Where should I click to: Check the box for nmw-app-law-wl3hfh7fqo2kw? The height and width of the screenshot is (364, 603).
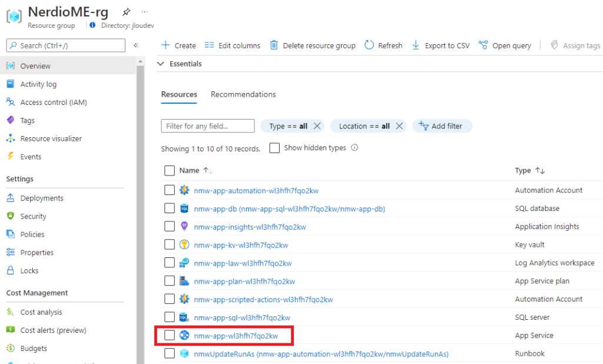click(170, 263)
